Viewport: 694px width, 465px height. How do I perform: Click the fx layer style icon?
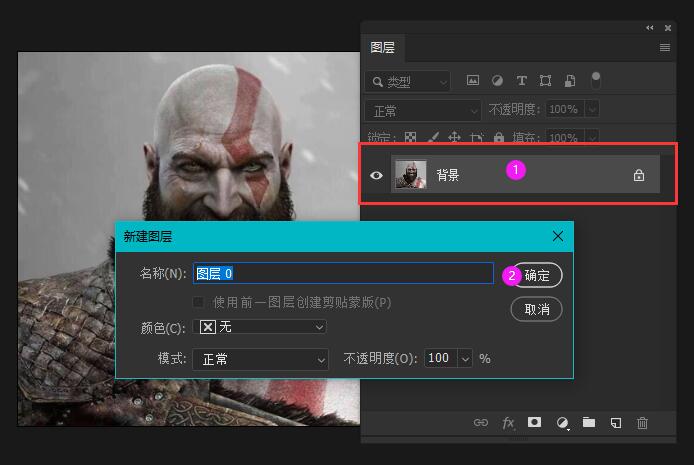click(x=508, y=423)
